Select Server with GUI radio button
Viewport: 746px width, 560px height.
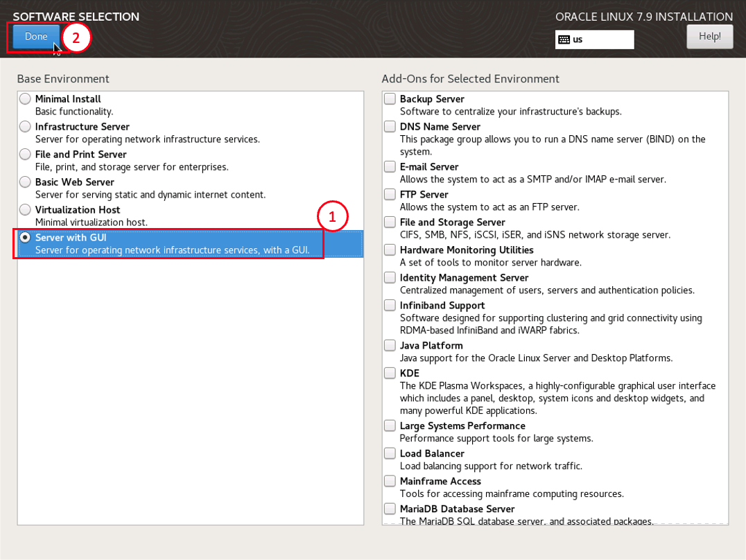[25, 238]
